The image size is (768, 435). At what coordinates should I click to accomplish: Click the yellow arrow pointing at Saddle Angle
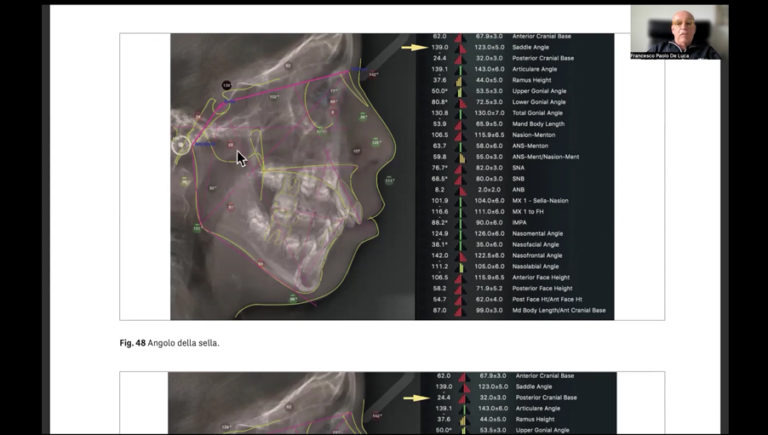point(411,47)
